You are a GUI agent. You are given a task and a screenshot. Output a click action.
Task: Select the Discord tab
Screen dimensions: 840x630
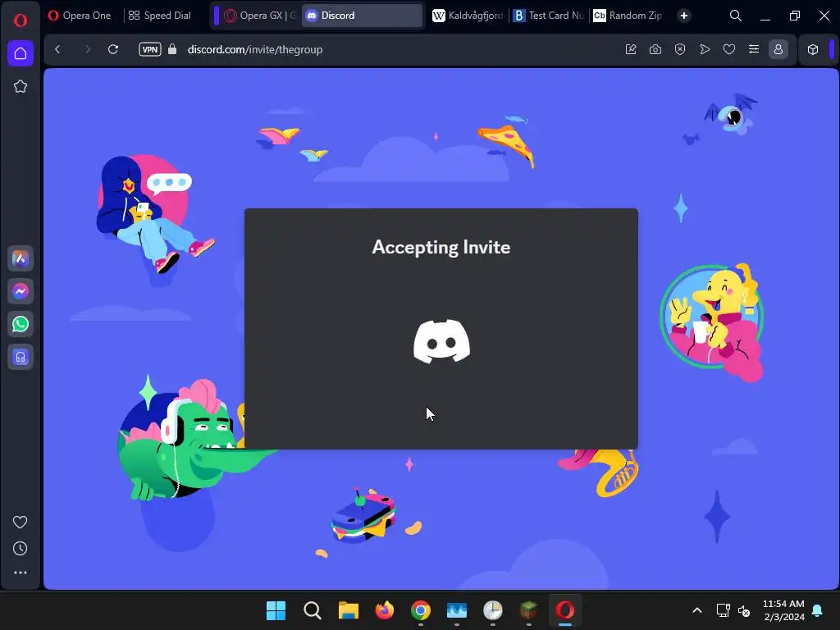click(x=362, y=16)
